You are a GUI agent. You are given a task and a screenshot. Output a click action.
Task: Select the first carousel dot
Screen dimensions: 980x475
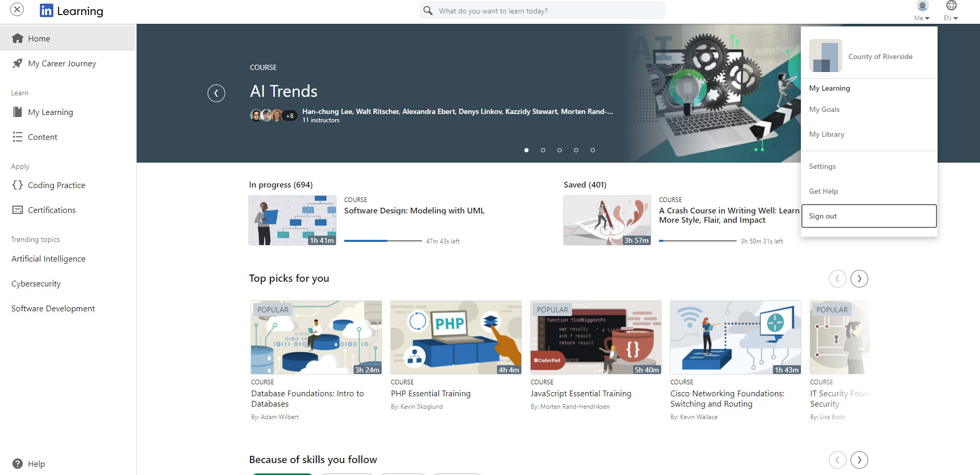[x=526, y=150]
